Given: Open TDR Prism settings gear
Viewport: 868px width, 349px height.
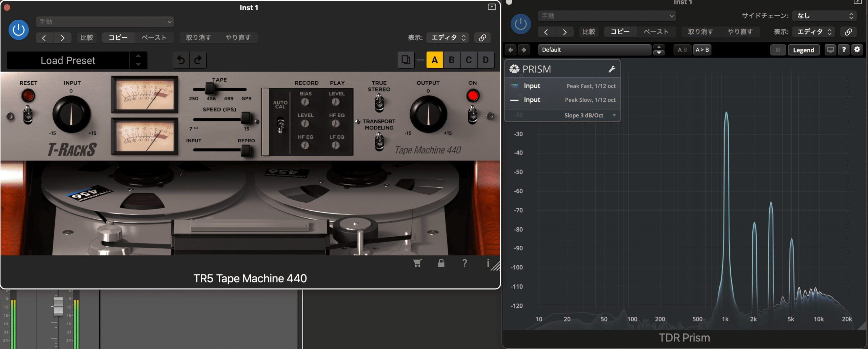Looking at the screenshot, I should coord(857,49).
